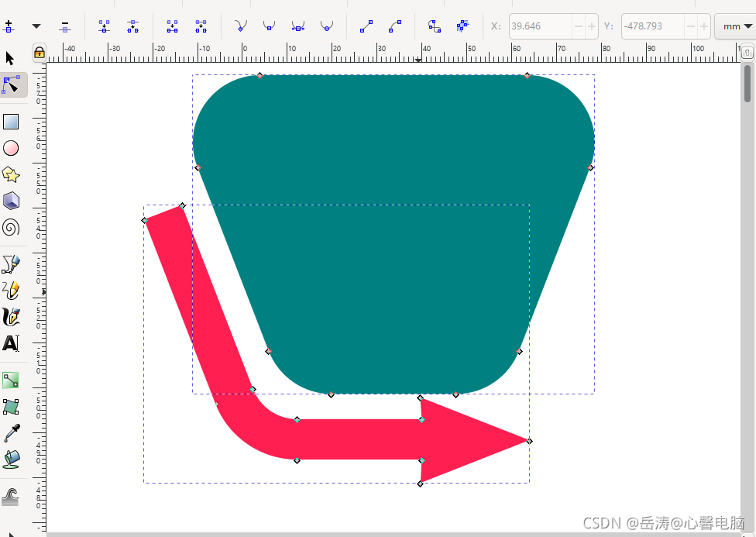Select the Paint Bucket fill tool
Viewport: 756px width, 537px height.
[x=11, y=460]
